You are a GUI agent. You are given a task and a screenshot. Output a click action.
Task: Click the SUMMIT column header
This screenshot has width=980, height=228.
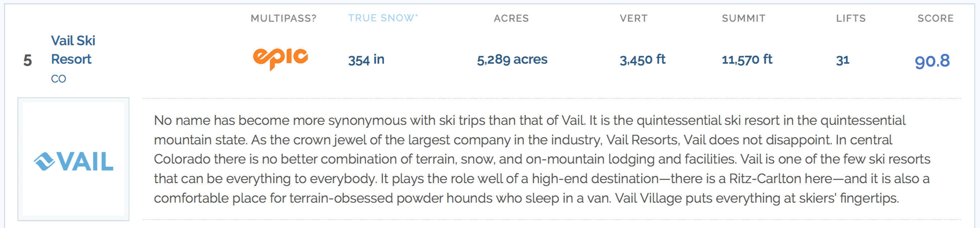click(x=743, y=18)
